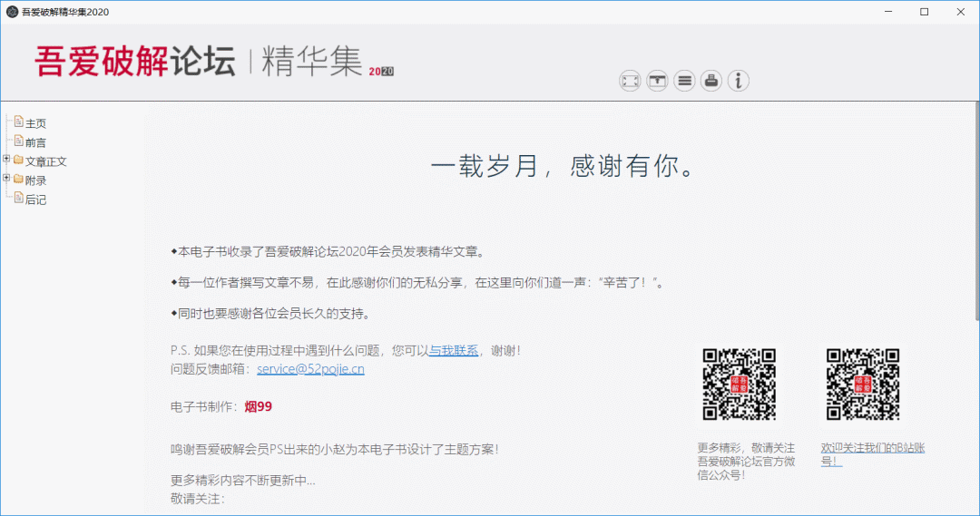Click the heading 一载岁月，感谢有你。
Screen dimensions: 980x516
click(x=563, y=166)
